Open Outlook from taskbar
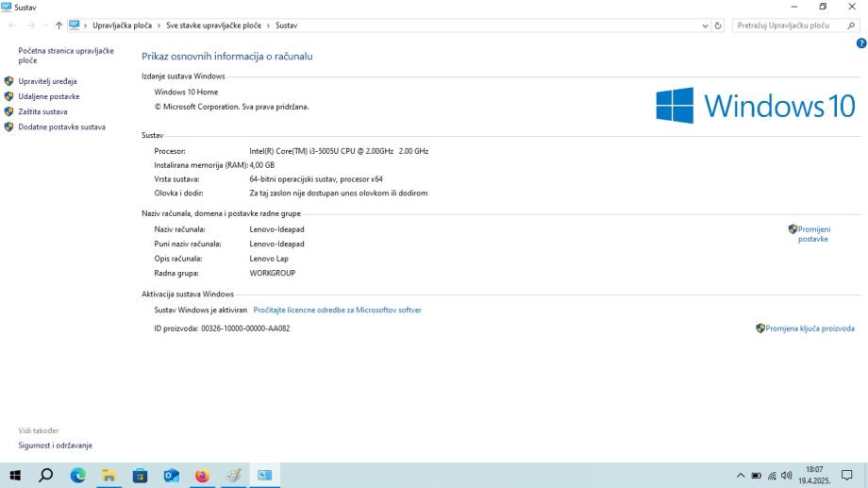The width and height of the screenshot is (868, 488). (171, 476)
